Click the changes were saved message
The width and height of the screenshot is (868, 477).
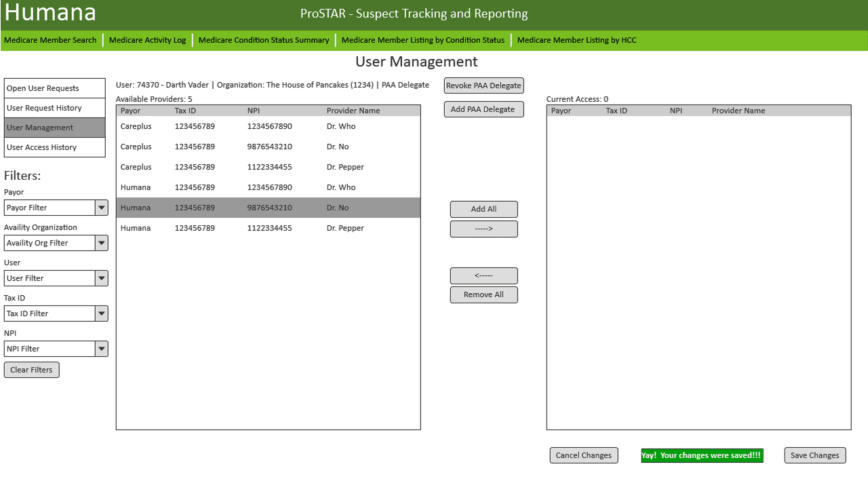pyautogui.click(x=703, y=455)
